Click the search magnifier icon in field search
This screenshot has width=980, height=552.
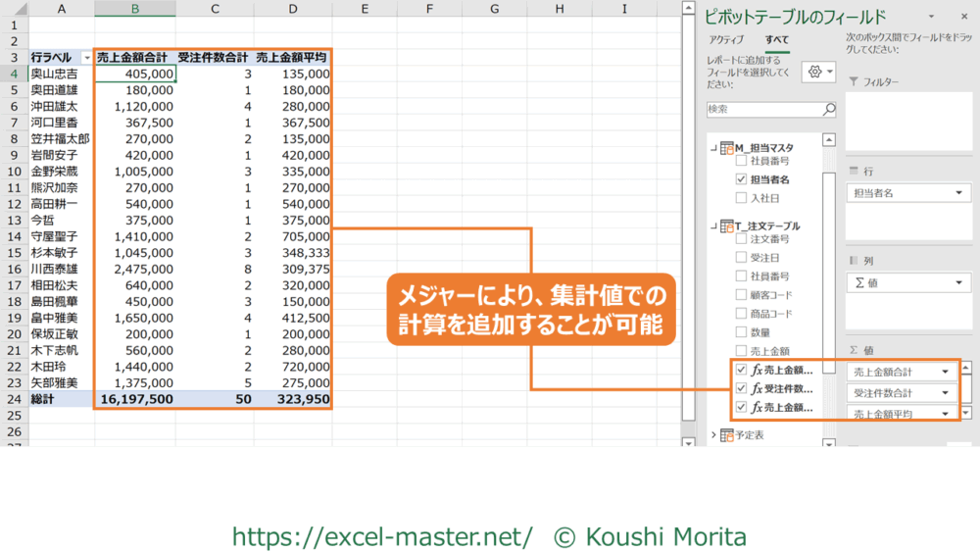(x=829, y=110)
